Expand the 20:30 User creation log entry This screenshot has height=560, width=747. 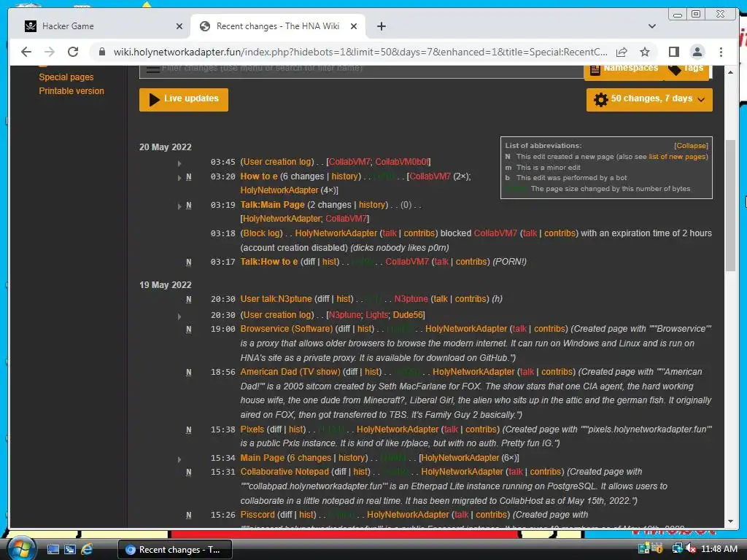[179, 316]
